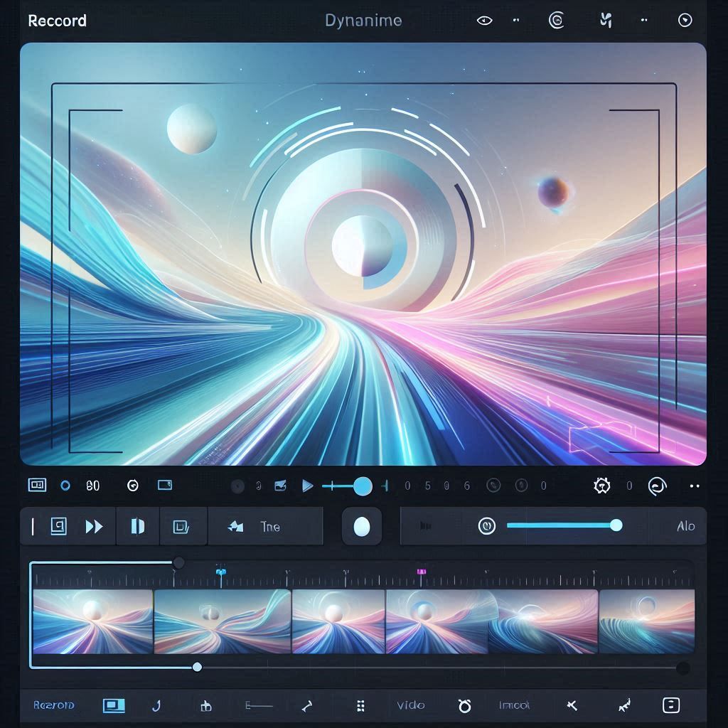Click the Record label at top left
The image size is (728, 728).
point(57,21)
